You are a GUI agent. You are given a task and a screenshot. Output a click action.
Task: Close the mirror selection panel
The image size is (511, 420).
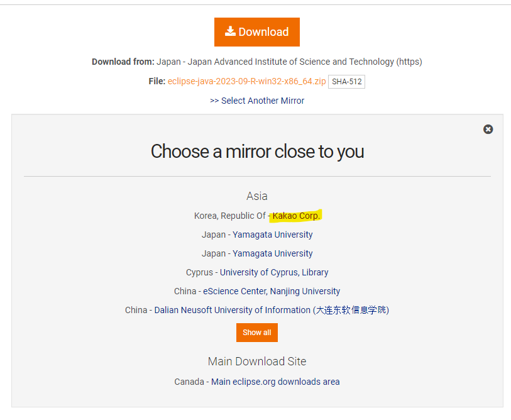488,129
